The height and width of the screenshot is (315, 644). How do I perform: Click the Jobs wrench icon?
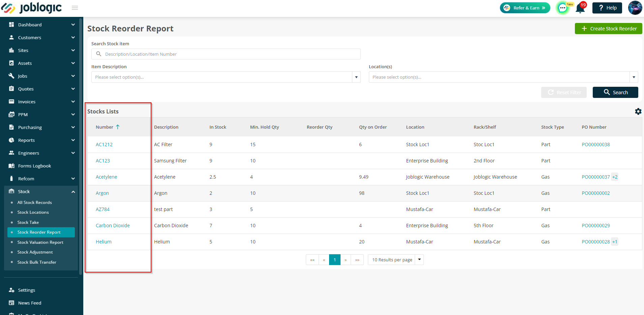click(x=11, y=76)
